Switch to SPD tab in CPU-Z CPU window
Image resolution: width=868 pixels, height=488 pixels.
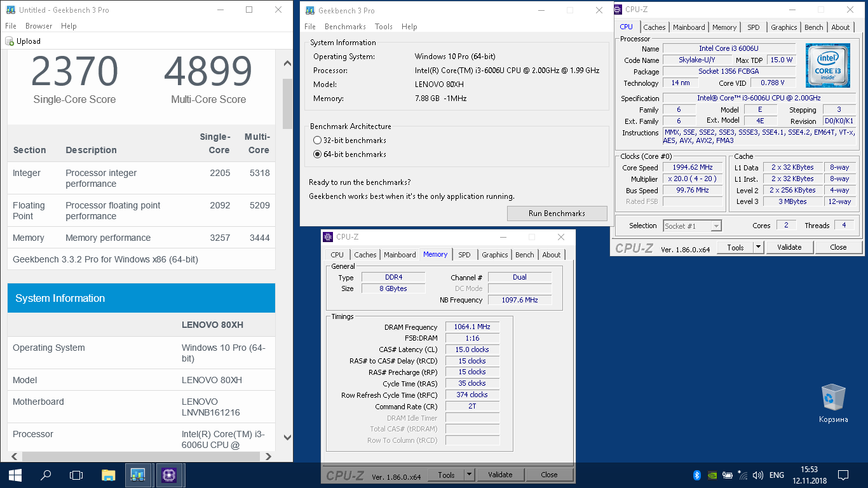[x=753, y=27]
